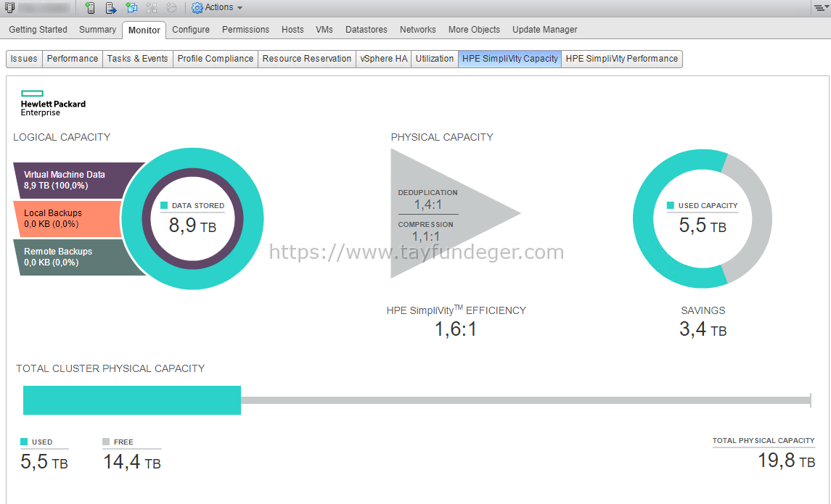Screen dimensions: 831x504
Task: Click the teal used portion of capacity bar
Action: (132, 400)
